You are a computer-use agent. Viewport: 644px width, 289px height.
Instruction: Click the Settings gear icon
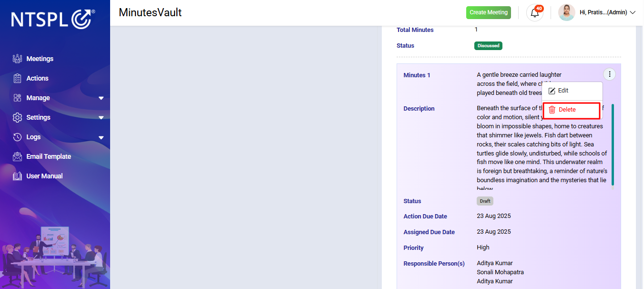pyautogui.click(x=18, y=117)
